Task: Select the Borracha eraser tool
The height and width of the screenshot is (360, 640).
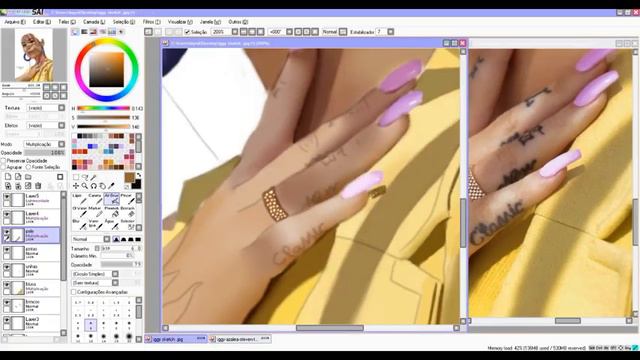Action: pos(127,212)
